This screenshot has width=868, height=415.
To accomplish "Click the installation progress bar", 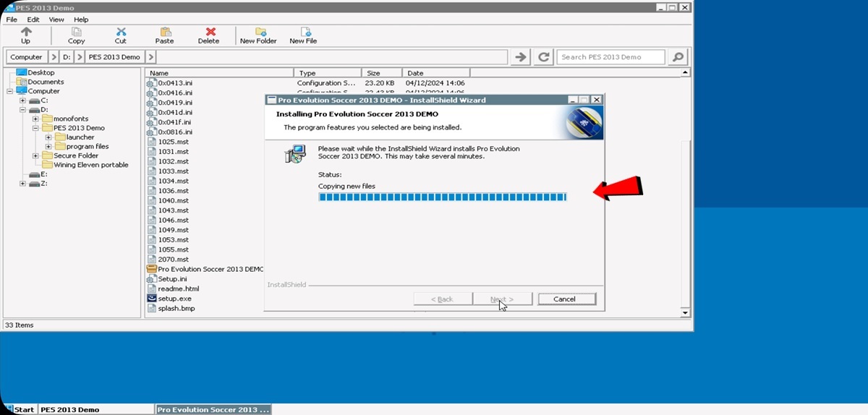I will pos(442,197).
